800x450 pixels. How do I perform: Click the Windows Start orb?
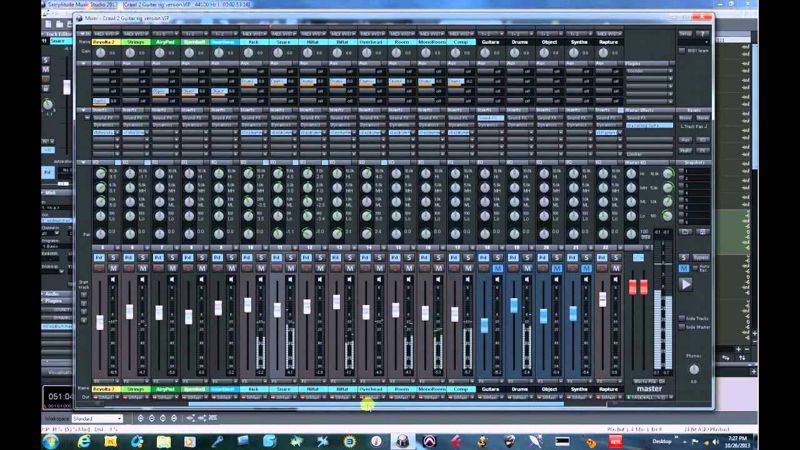click(x=51, y=441)
